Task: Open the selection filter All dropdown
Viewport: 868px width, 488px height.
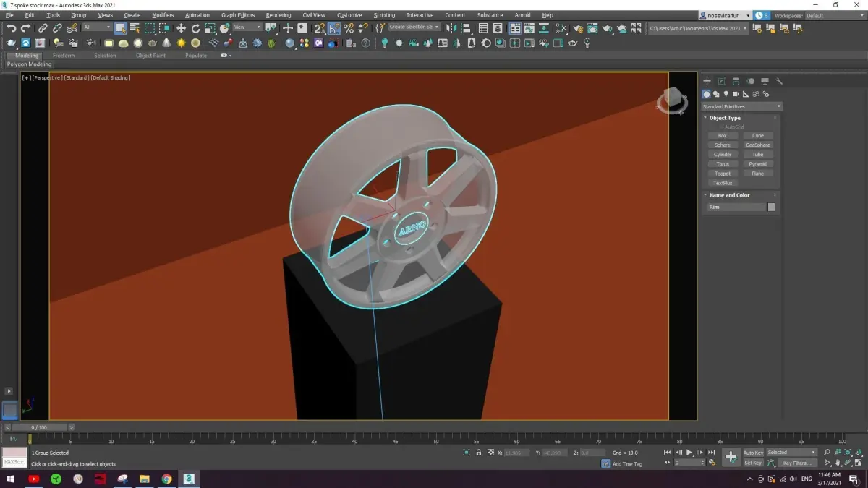Action: [x=97, y=27]
